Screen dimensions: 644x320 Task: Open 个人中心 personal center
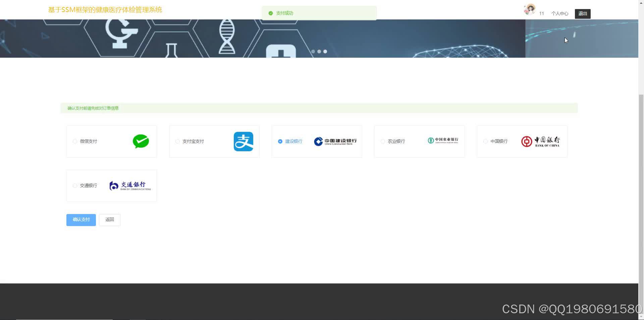coord(560,13)
